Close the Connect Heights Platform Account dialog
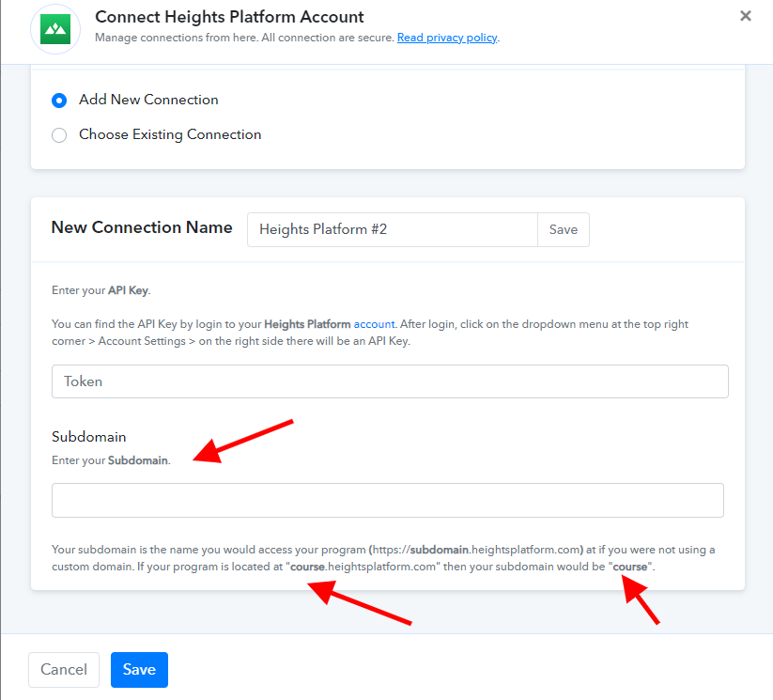773x700 pixels. [746, 16]
